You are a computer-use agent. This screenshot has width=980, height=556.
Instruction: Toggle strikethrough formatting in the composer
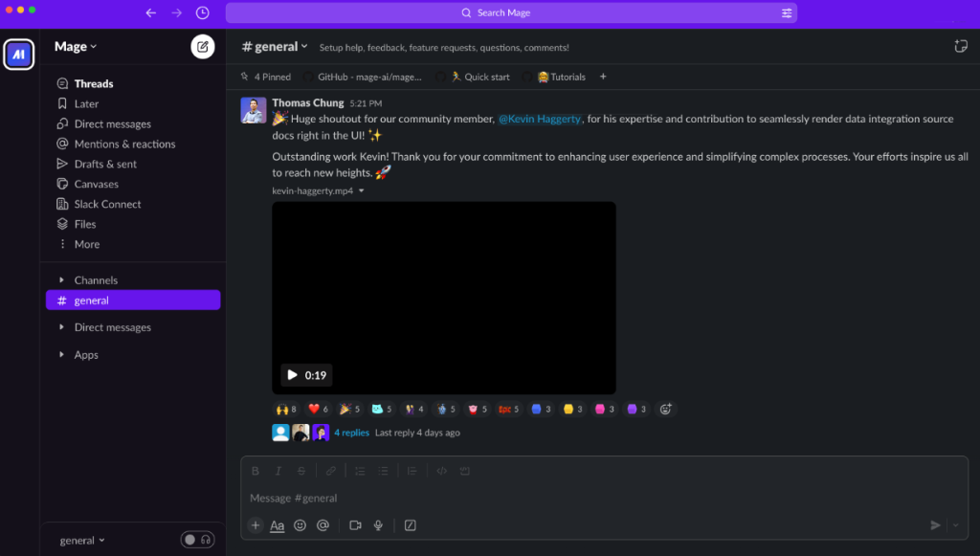click(301, 471)
